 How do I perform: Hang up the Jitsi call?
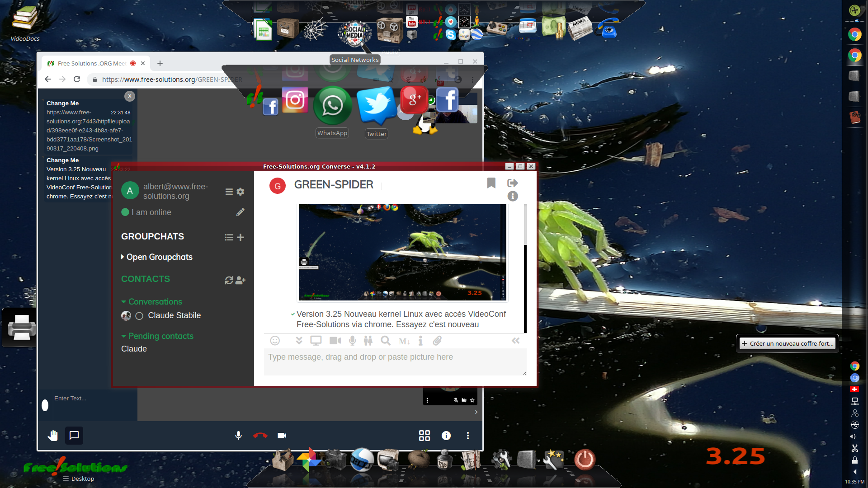click(260, 436)
